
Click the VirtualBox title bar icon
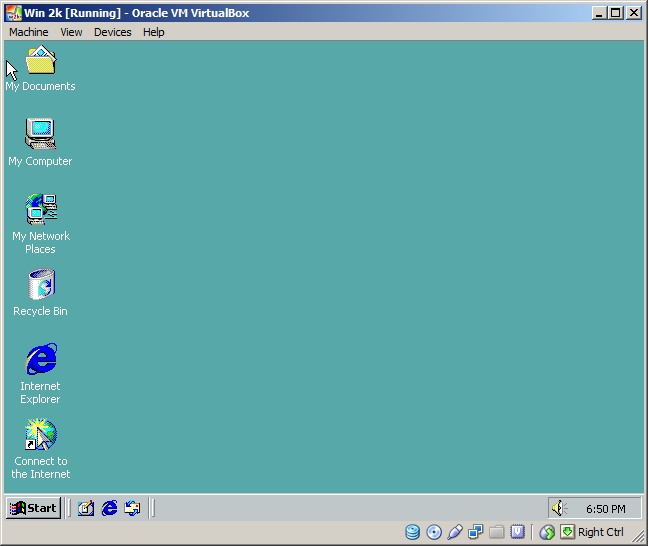[x=14, y=13]
